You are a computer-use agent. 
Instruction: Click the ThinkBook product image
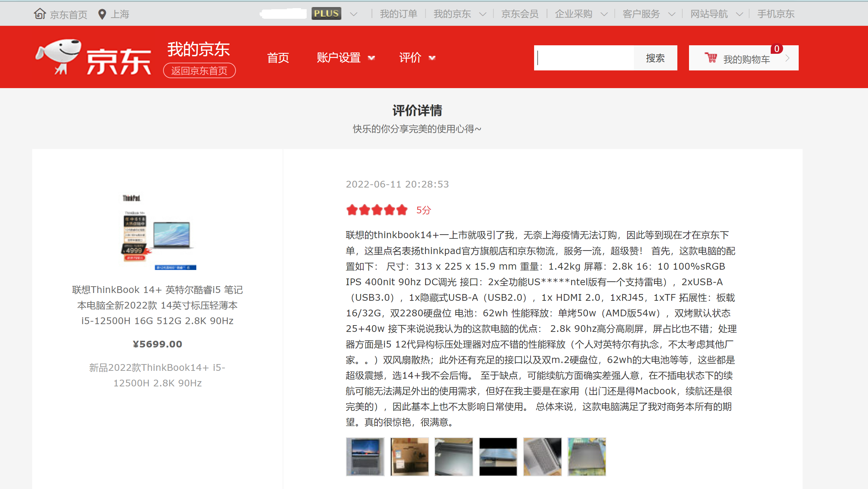158,232
